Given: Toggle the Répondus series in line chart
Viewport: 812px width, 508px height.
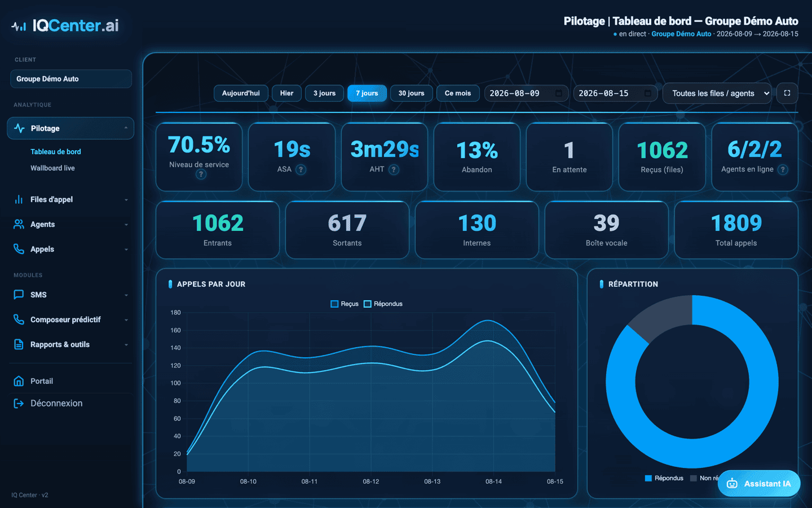Looking at the screenshot, I should [x=383, y=304].
